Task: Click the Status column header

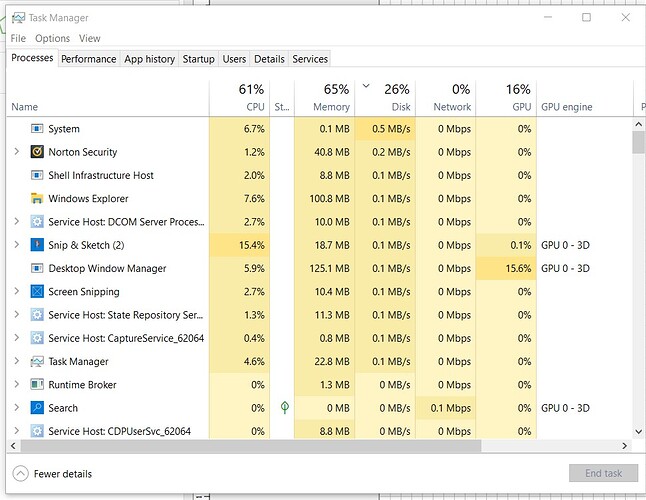Action: (282, 99)
